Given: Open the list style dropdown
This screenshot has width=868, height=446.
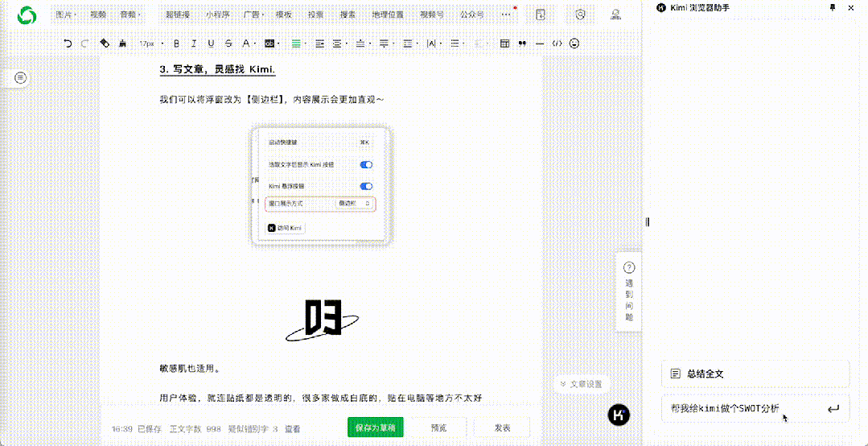Looking at the screenshot, I should pyautogui.click(x=457, y=43).
